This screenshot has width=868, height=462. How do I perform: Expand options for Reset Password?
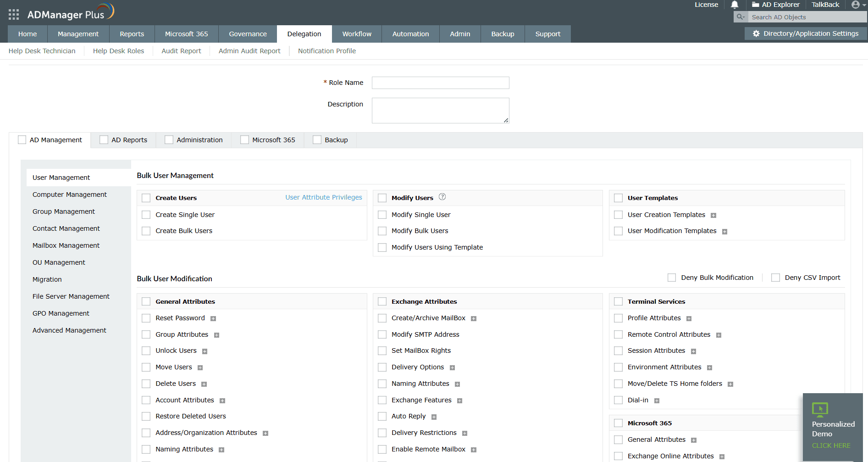[x=213, y=318]
